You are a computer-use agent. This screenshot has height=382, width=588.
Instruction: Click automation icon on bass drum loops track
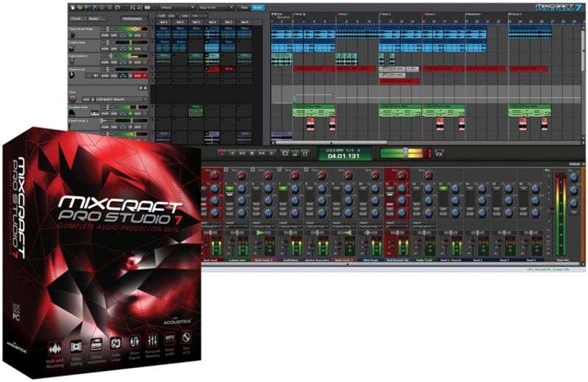click(x=123, y=35)
